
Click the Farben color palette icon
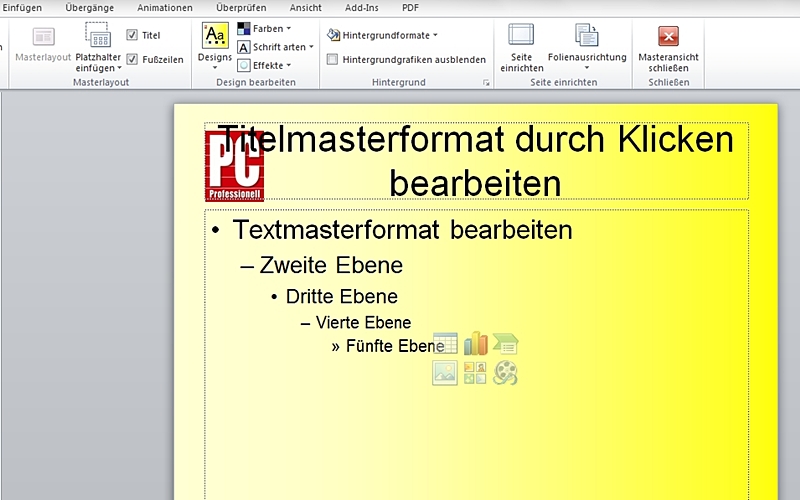(x=244, y=29)
